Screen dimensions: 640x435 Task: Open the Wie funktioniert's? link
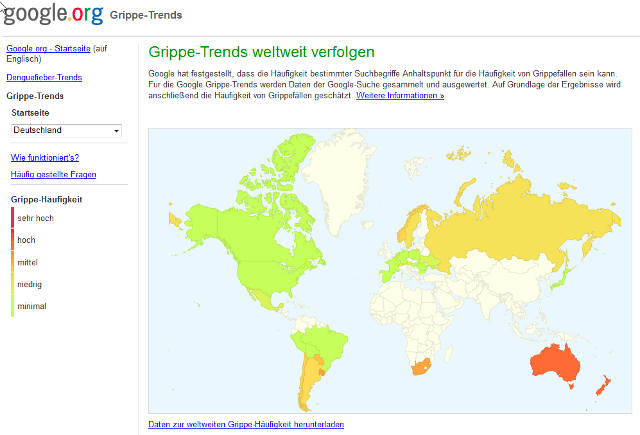(x=45, y=158)
